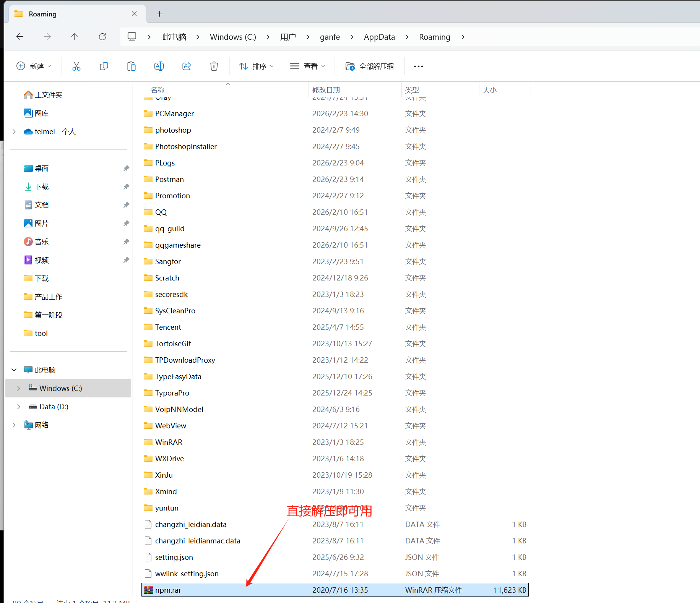Click the Share icon in toolbar
700x603 pixels.
tap(187, 66)
